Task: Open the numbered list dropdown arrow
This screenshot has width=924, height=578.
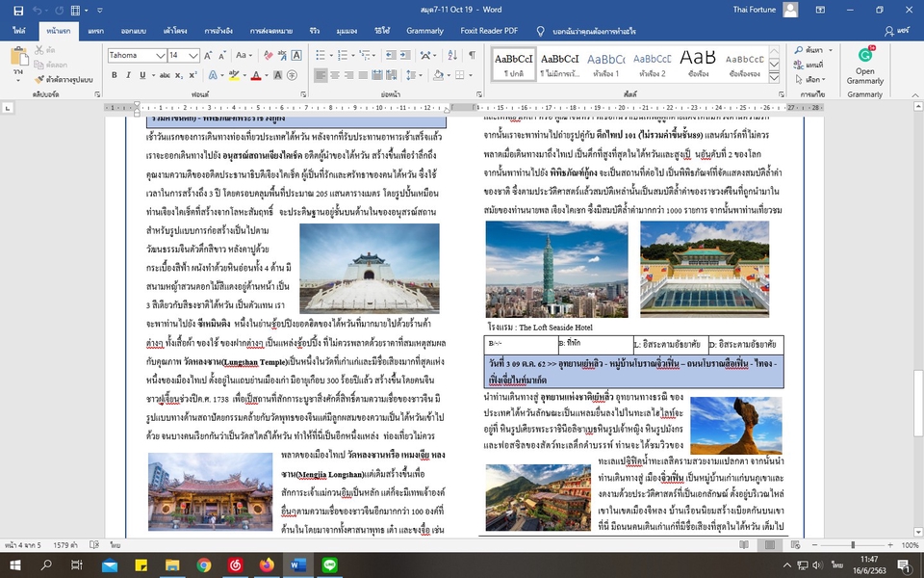Action: (351, 56)
